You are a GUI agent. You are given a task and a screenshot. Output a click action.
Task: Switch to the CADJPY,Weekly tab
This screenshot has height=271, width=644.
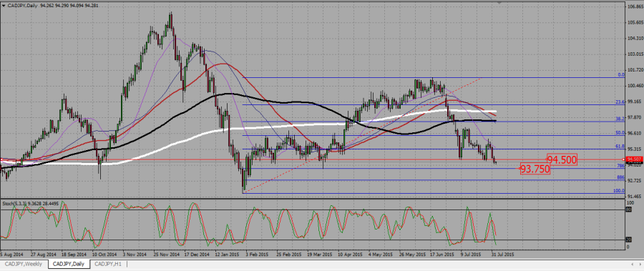coord(23,264)
